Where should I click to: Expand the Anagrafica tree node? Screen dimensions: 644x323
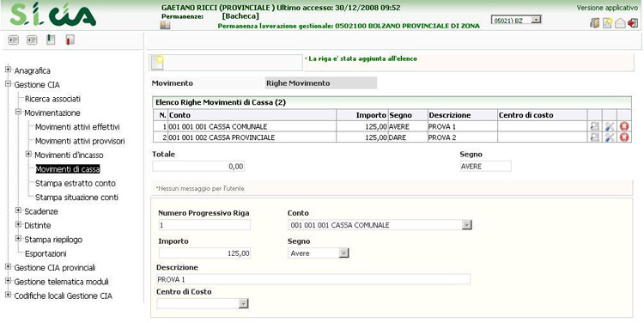coord(8,70)
